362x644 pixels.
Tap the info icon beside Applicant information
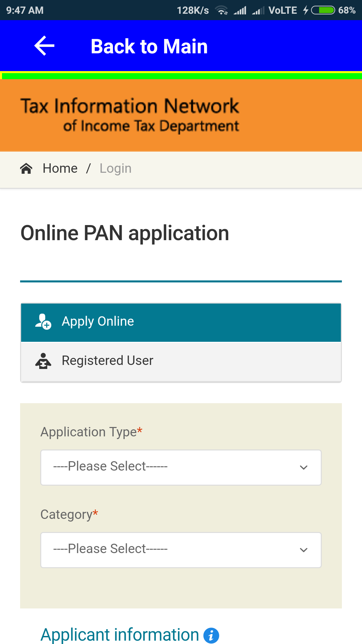tap(211, 635)
